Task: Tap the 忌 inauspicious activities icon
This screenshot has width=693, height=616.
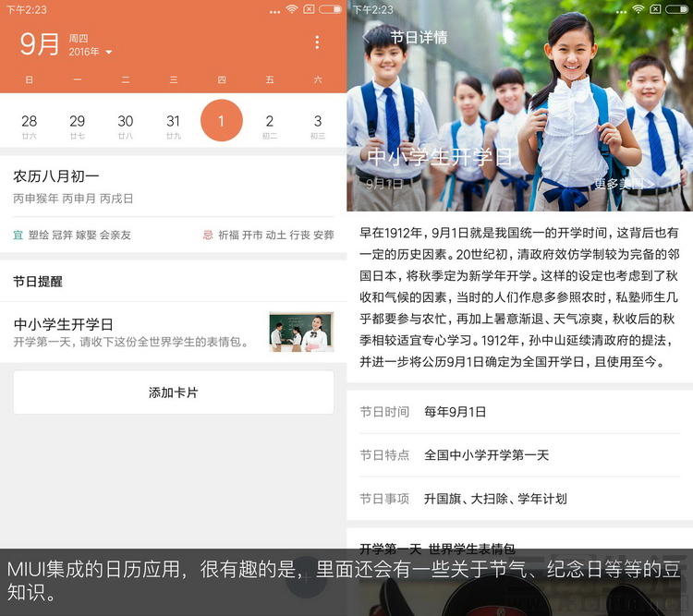Action: [208, 235]
